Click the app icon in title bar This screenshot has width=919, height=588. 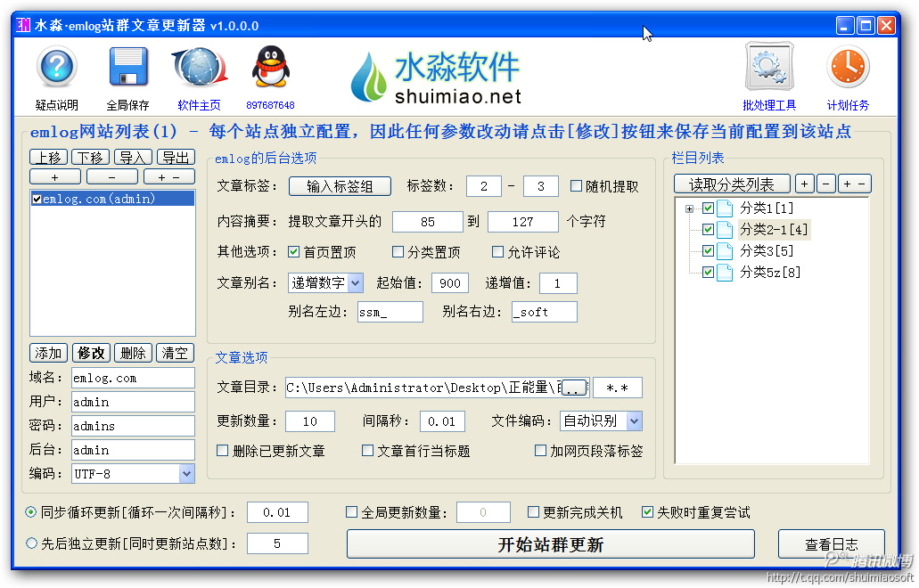tap(23, 25)
